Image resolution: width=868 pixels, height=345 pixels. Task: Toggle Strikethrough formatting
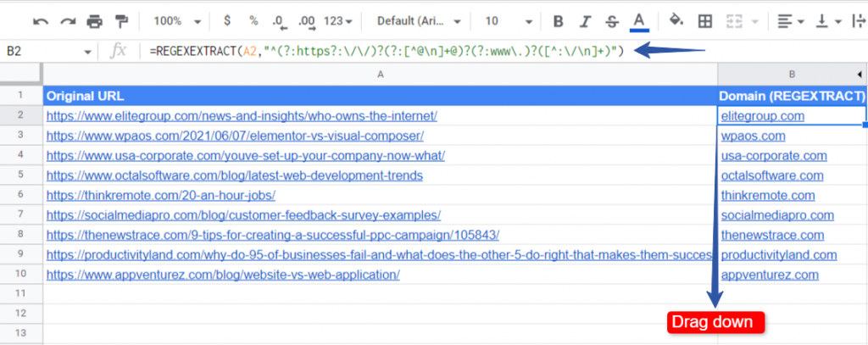612,21
